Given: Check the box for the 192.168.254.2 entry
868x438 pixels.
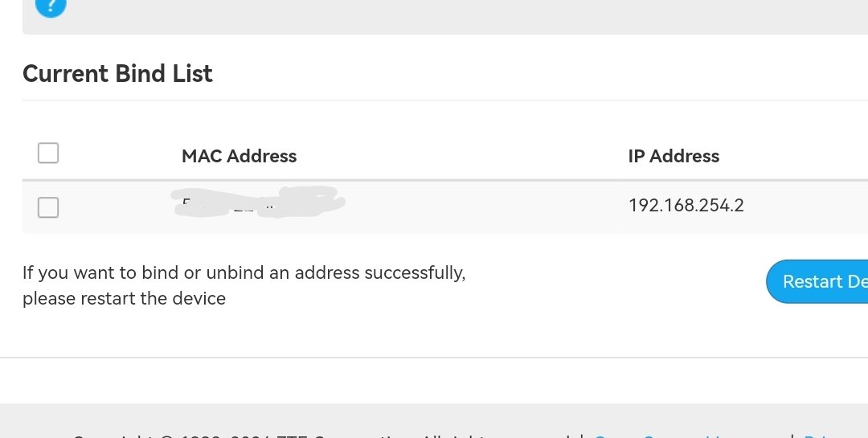Looking at the screenshot, I should point(48,208).
